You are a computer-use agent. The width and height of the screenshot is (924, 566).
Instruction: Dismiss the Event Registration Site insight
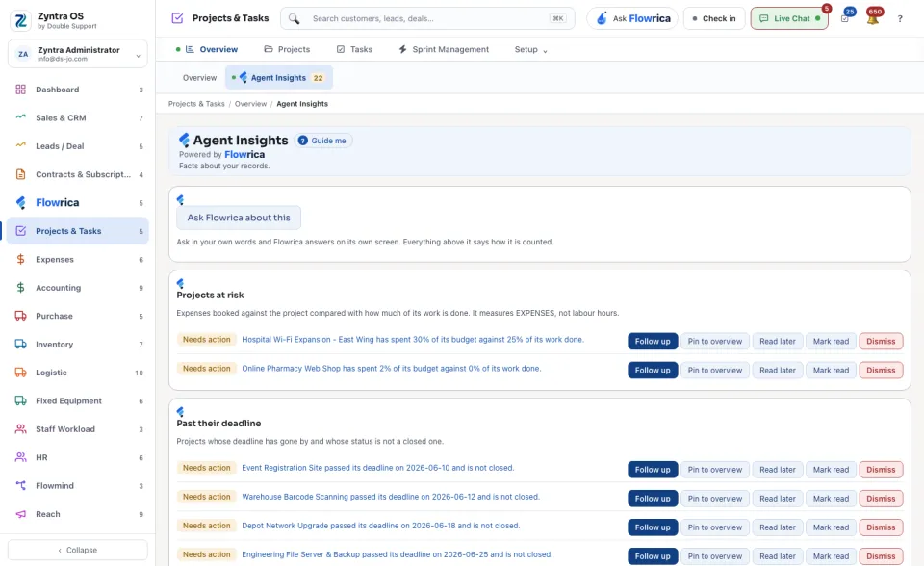tap(881, 470)
